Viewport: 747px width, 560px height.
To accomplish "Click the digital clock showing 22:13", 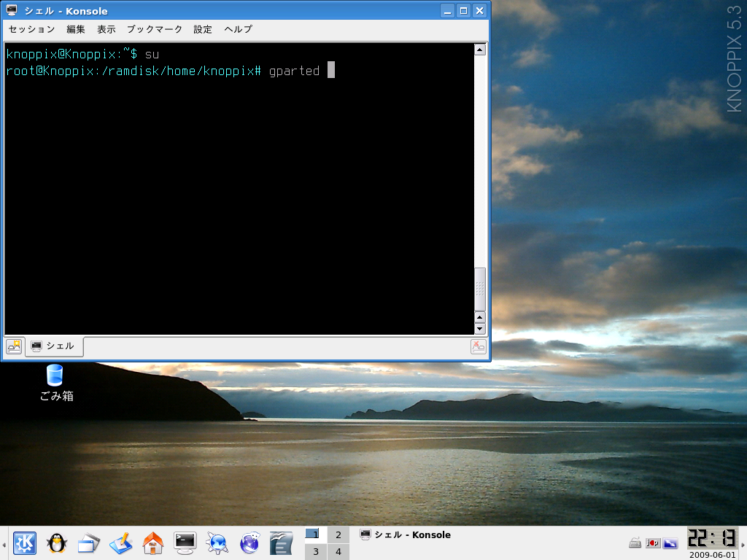I will pyautogui.click(x=712, y=538).
